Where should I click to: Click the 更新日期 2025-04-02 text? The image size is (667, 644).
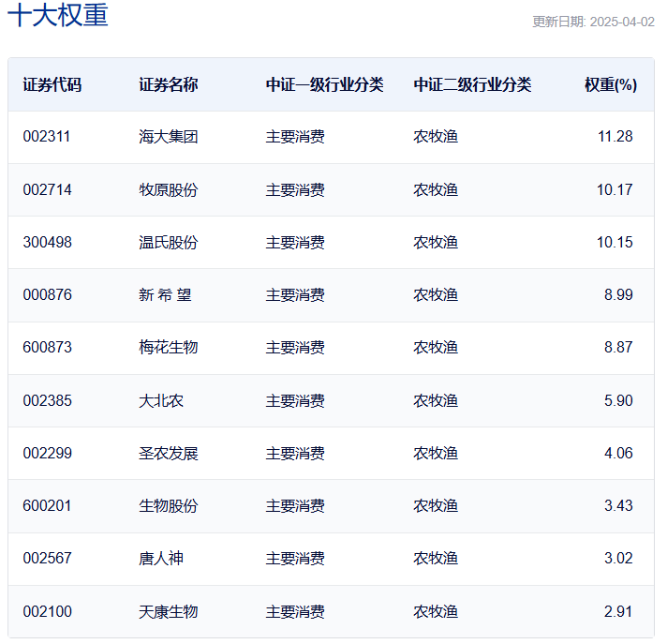[593, 22]
